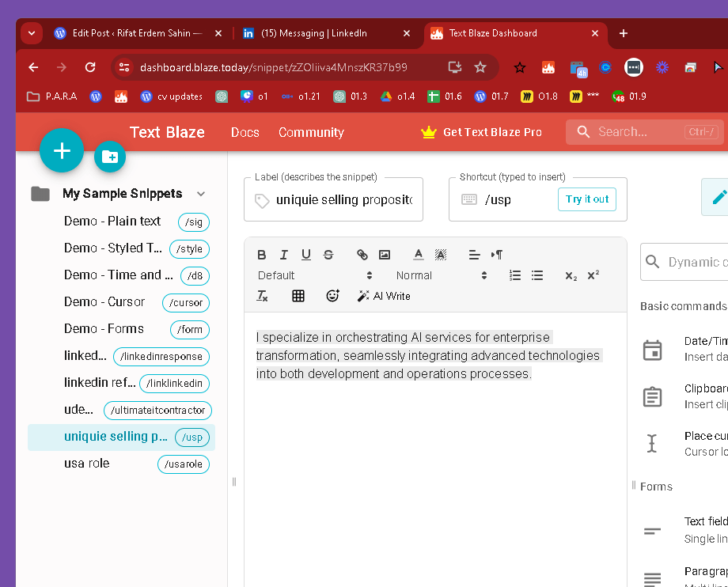The width and height of the screenshot is (728, 587).
Task: Select the uniquie selling proposition snippet
Action: (121, 437)
